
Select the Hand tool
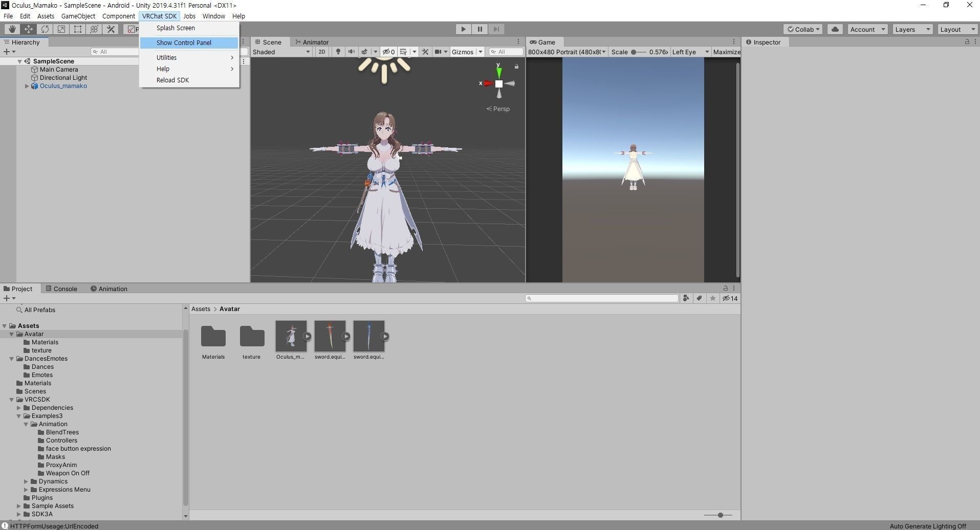click(x=12, y=29)
